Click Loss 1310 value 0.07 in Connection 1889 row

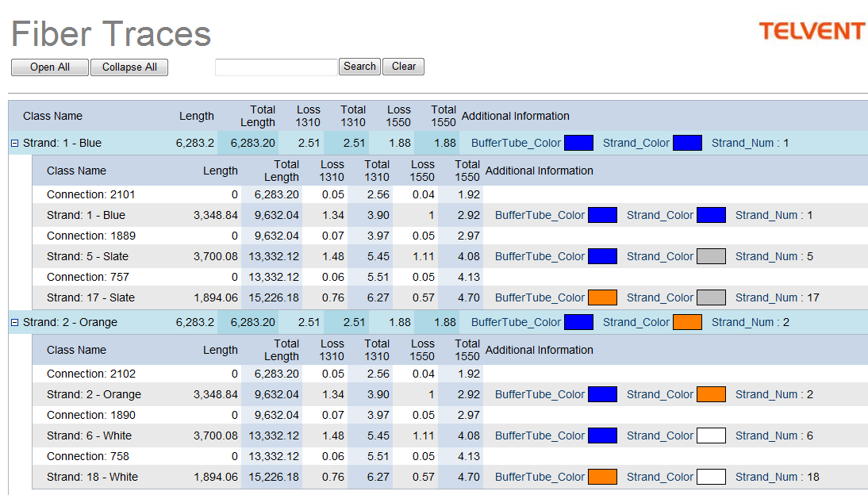coord(332,236)
